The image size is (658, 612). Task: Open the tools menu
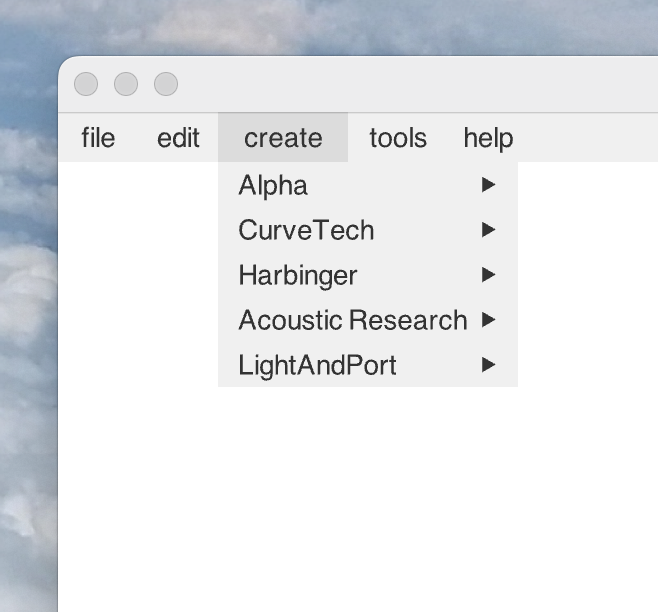pos(397,138)
